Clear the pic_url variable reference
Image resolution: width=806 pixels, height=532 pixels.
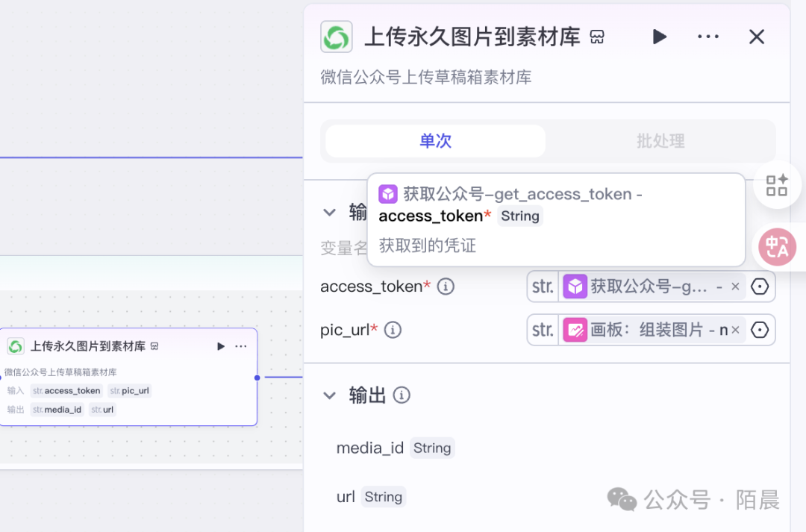pos(735,330)
